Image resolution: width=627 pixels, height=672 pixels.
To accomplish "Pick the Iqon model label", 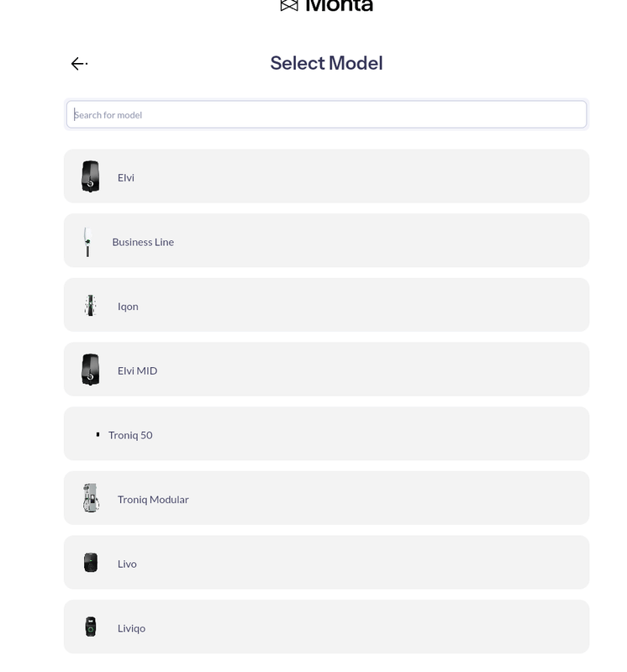I will point(128,307).
